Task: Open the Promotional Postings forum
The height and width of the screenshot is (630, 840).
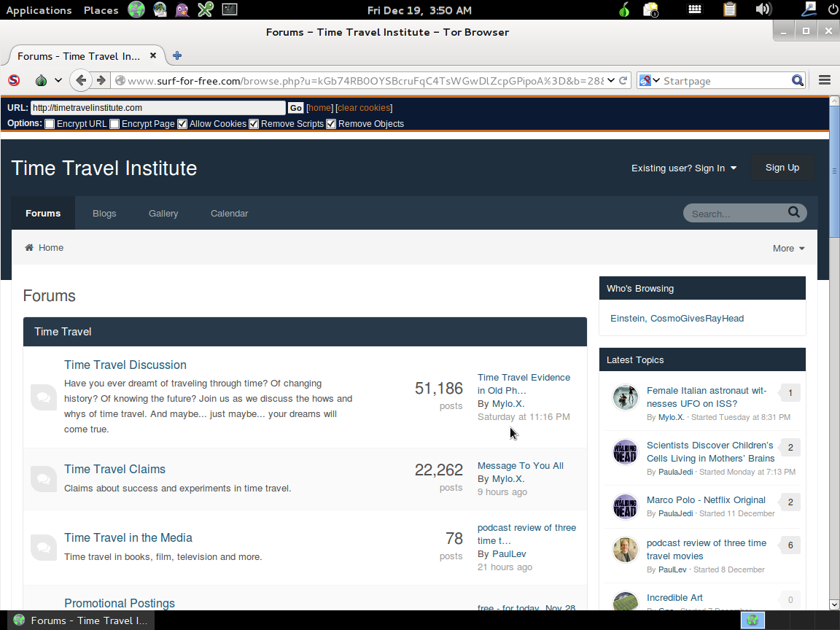Action: (x=120, y=603)
